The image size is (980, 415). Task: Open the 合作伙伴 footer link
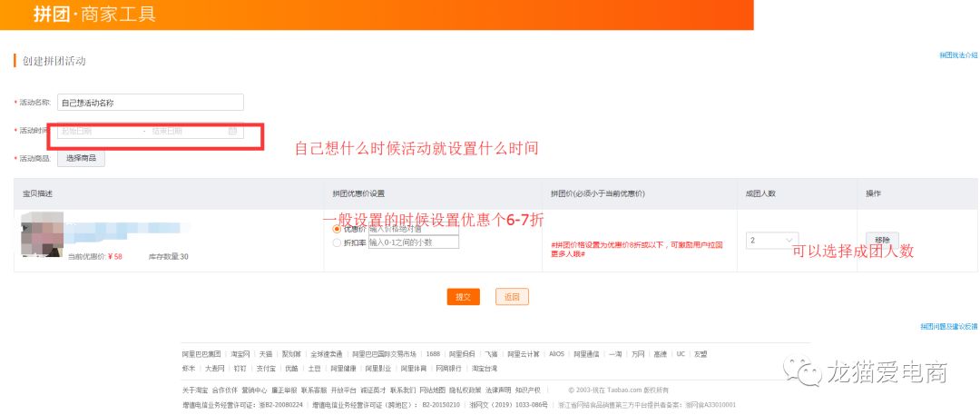225,390
